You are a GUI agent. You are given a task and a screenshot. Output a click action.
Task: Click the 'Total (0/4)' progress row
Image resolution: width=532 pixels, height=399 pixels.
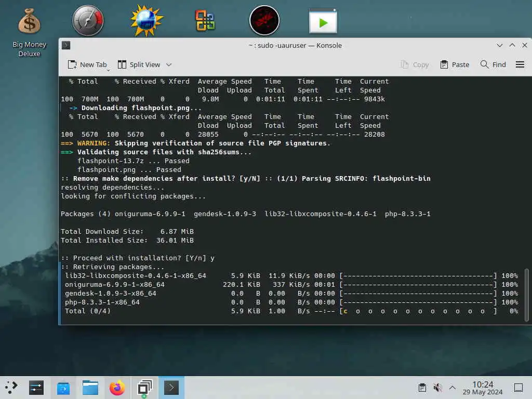[x=291, y=311]
